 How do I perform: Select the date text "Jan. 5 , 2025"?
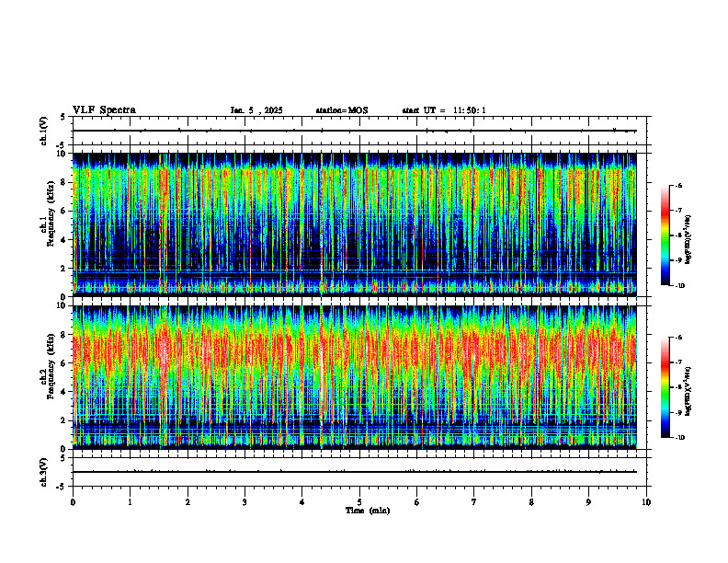tap(256, 110)
